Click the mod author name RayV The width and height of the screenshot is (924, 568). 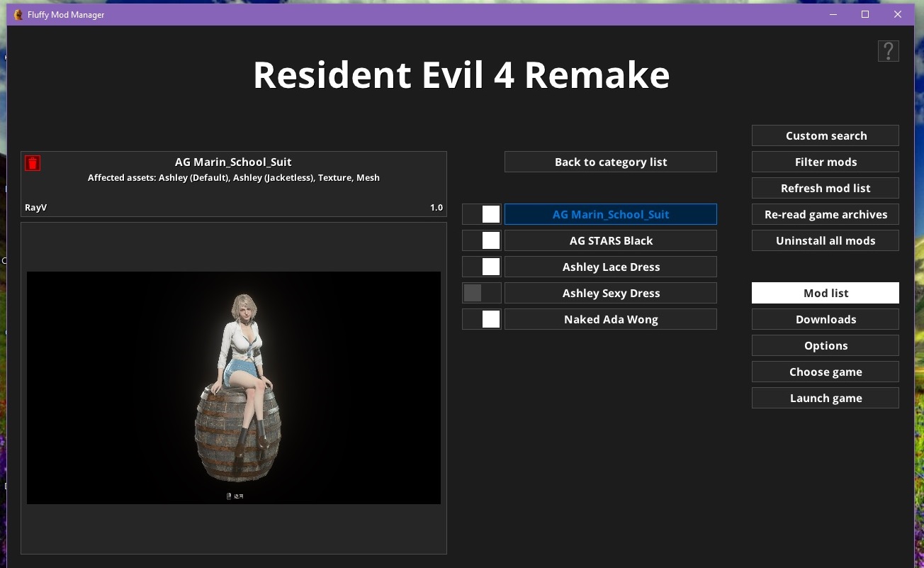coord(35,208)
